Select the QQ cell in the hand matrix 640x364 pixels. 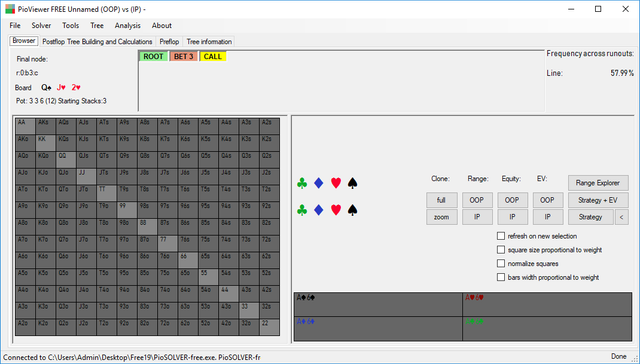tap(66, 160)
